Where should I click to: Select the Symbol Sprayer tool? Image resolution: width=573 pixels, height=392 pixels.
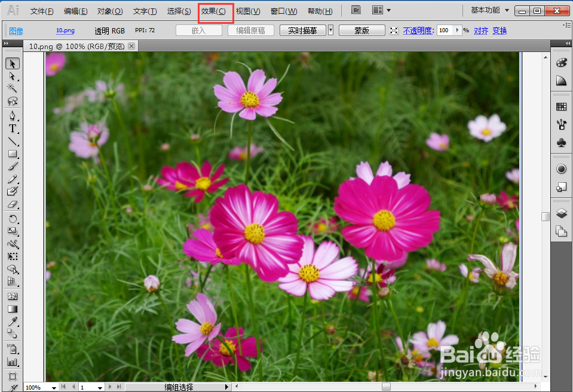tap(13, 349)
